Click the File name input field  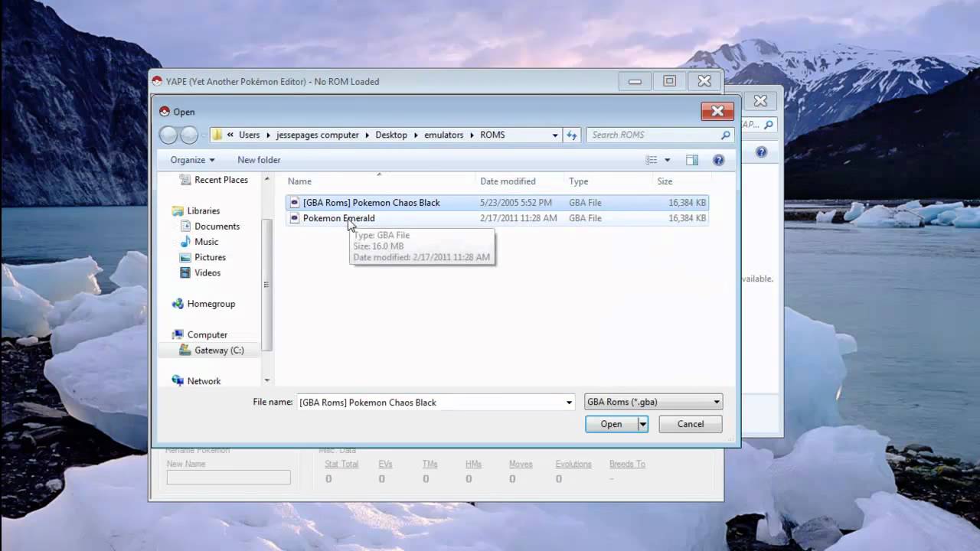point(430,402)
